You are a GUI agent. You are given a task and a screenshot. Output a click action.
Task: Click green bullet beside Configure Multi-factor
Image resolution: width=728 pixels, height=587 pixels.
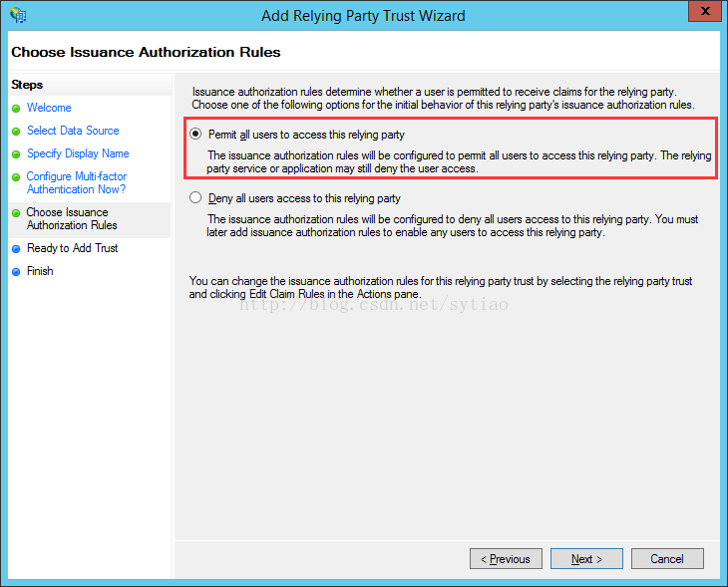[16, 177]
